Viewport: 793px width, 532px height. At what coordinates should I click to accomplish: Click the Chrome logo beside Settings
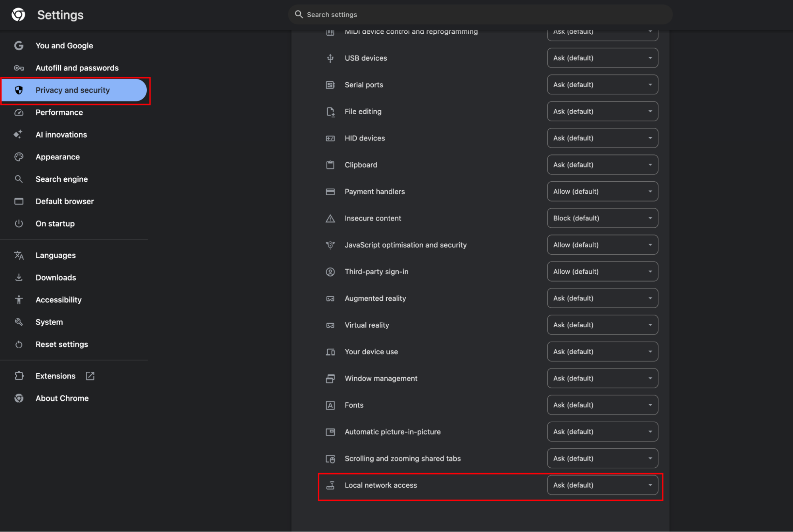[x=18, y=15]
